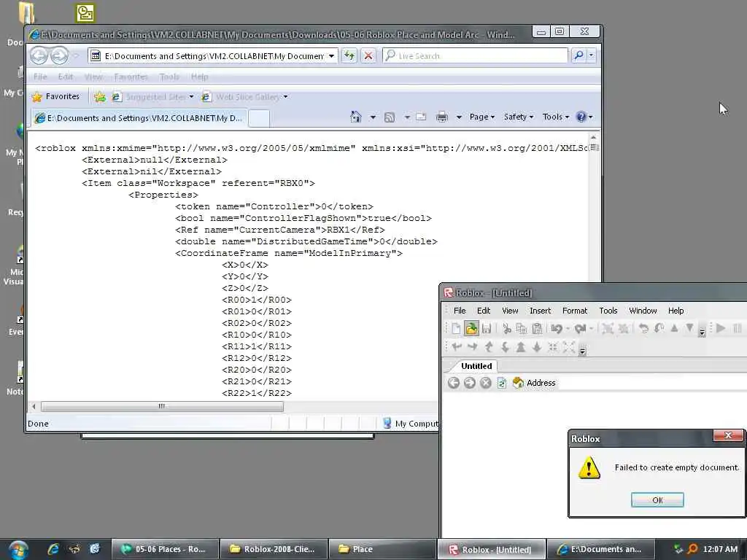Viewport: 747px width, 560px height.
Task: Expand the Suggested Sites dropdown
Action: (x=192, y=97)
